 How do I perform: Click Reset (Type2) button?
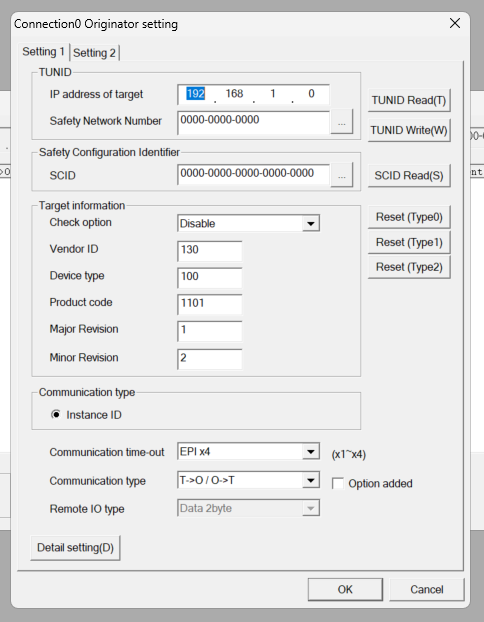(x=409, y=267)
